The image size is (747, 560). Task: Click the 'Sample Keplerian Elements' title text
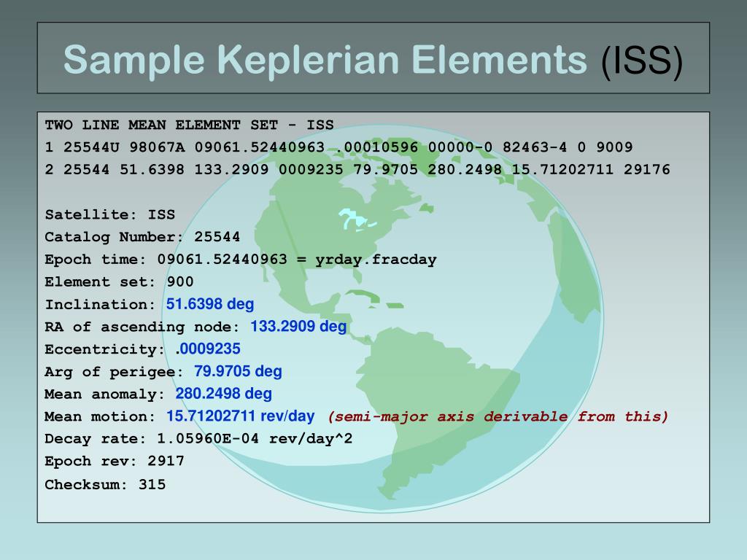[325, 61]
